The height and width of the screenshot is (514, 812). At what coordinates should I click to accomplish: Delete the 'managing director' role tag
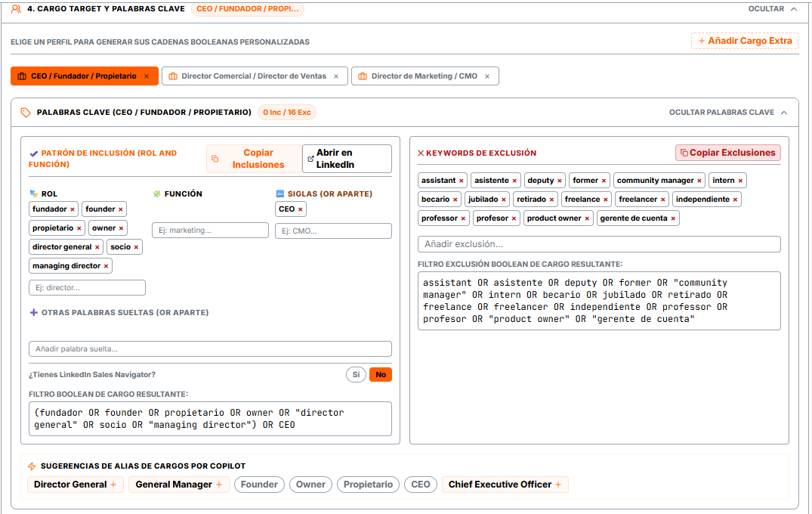tap(107, 266)
